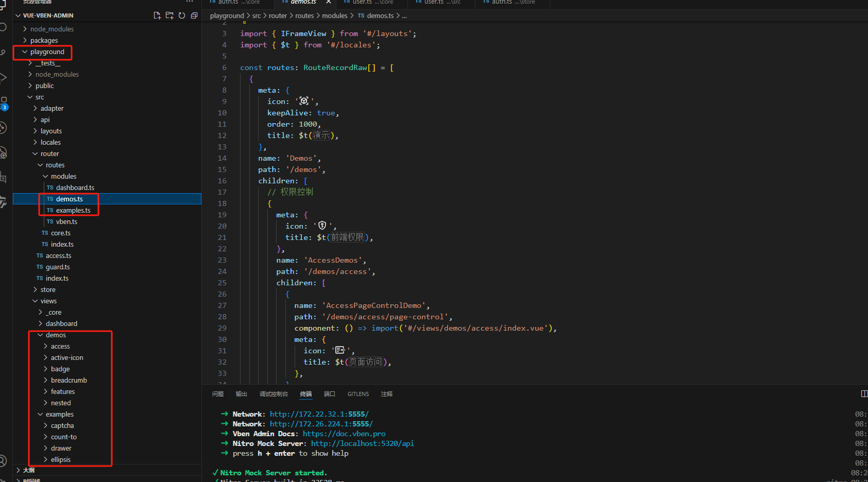Click the '/demos/access/page-control' path string

(385, 317)
